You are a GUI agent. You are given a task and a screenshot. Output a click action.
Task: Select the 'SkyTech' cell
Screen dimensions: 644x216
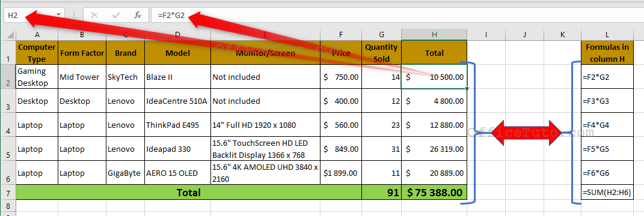126,76
